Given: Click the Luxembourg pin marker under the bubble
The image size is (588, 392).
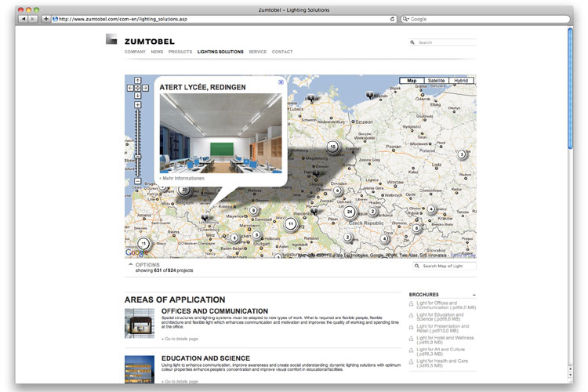Looking at the screenshot, I should [x=205, y=218].
